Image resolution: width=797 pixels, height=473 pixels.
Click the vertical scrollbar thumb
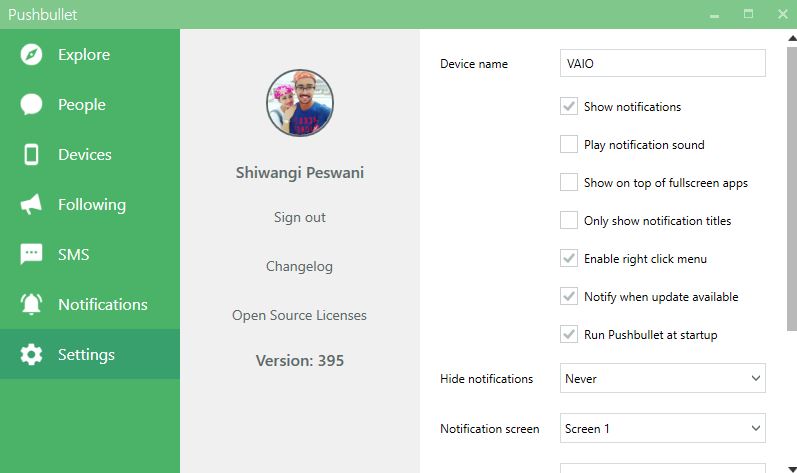click(x=792, y=189)
